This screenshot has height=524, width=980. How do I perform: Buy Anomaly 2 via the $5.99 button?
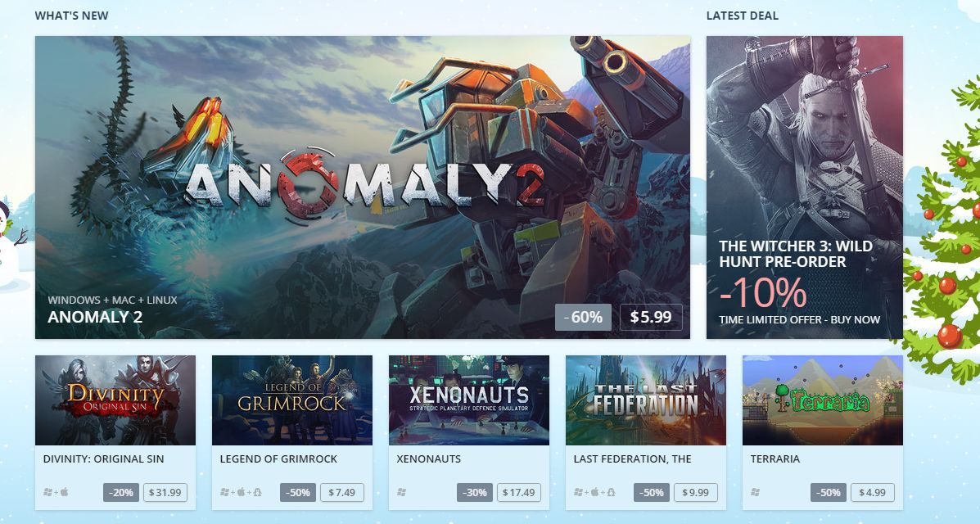651,317
